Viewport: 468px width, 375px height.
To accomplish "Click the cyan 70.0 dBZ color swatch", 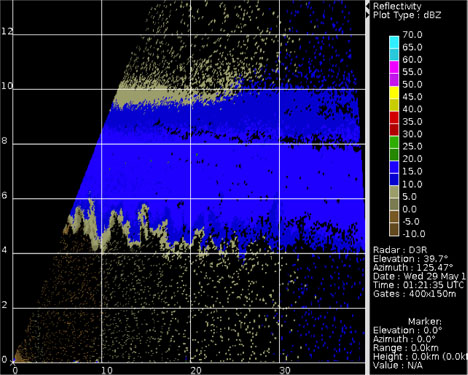I will pos(394,42).
